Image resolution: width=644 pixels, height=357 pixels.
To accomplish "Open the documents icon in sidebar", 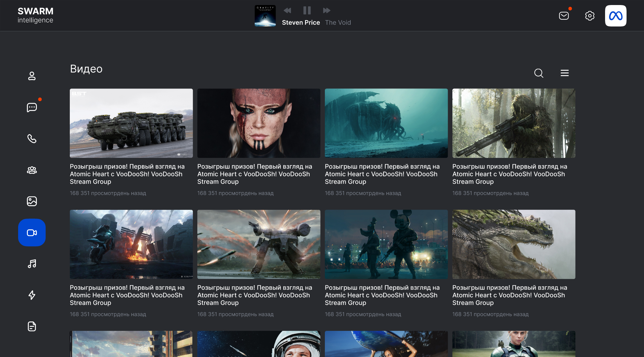I will 32,326.
